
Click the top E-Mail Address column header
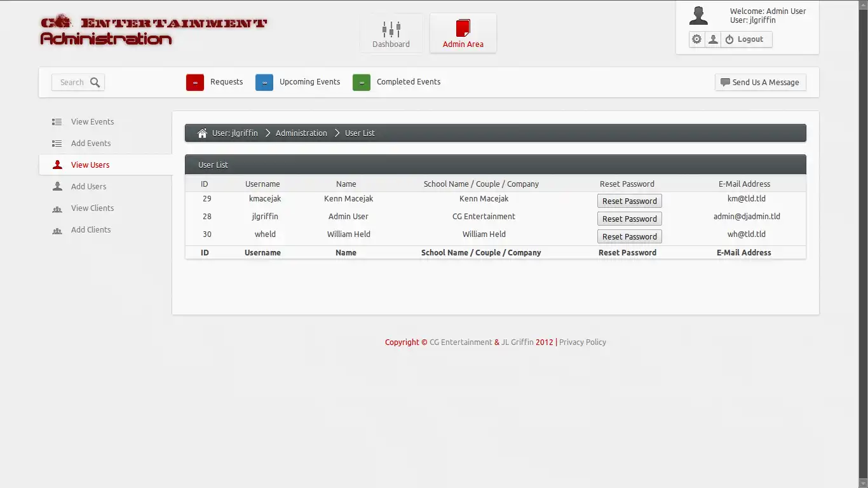click(x=744, y=184)
